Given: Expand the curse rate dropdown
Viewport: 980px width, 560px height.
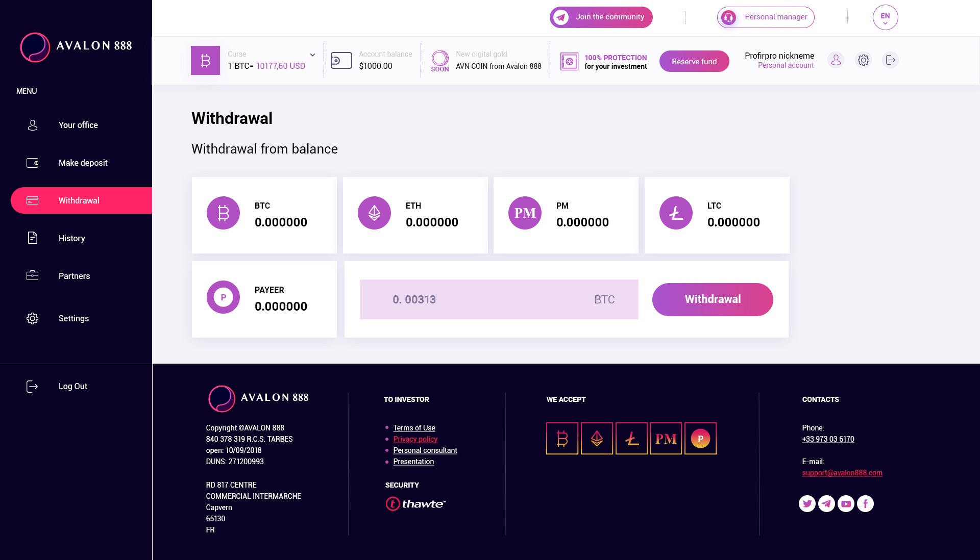Looking at the screenshot, I should [312, 55].
